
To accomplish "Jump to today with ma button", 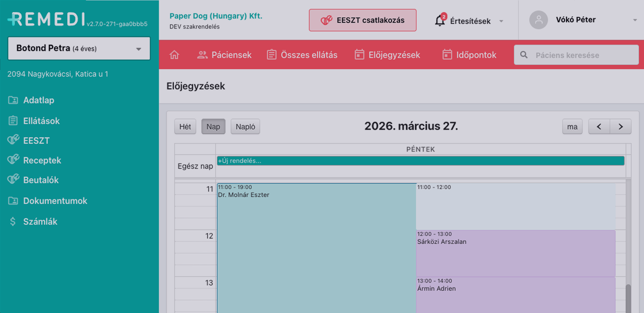I will point(572,127).
